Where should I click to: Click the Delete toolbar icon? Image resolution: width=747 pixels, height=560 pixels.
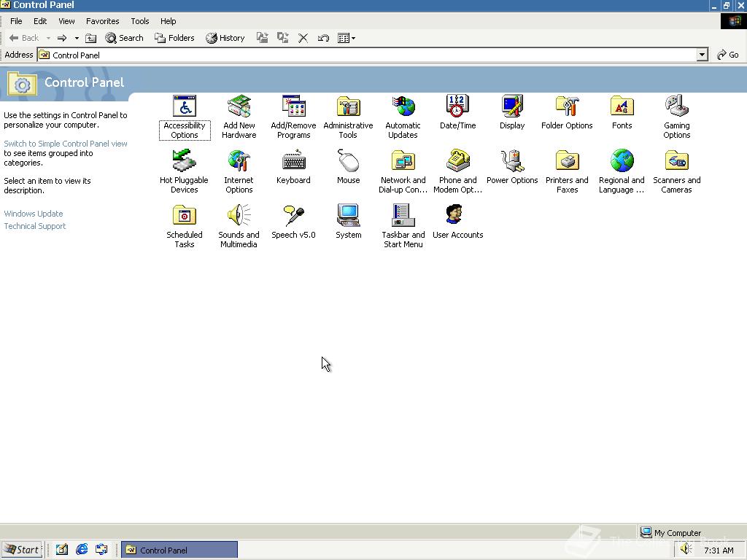303,38
